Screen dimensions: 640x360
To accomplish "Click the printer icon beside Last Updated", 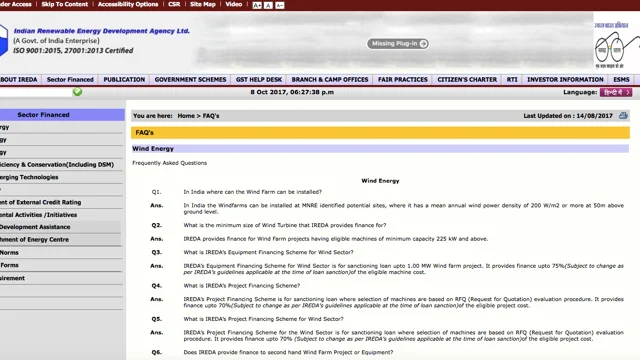I will (x=623, y=116).
